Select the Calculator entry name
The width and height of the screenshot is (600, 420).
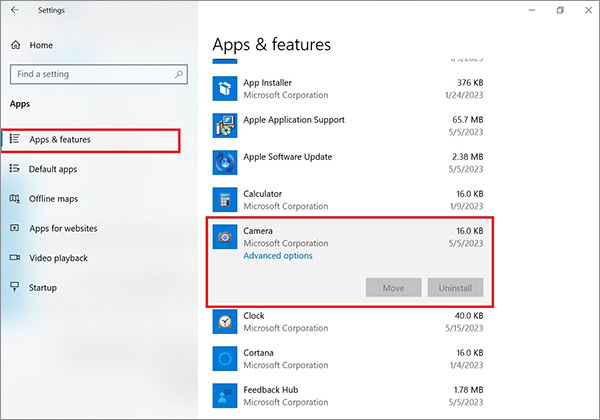pos(262,194)
